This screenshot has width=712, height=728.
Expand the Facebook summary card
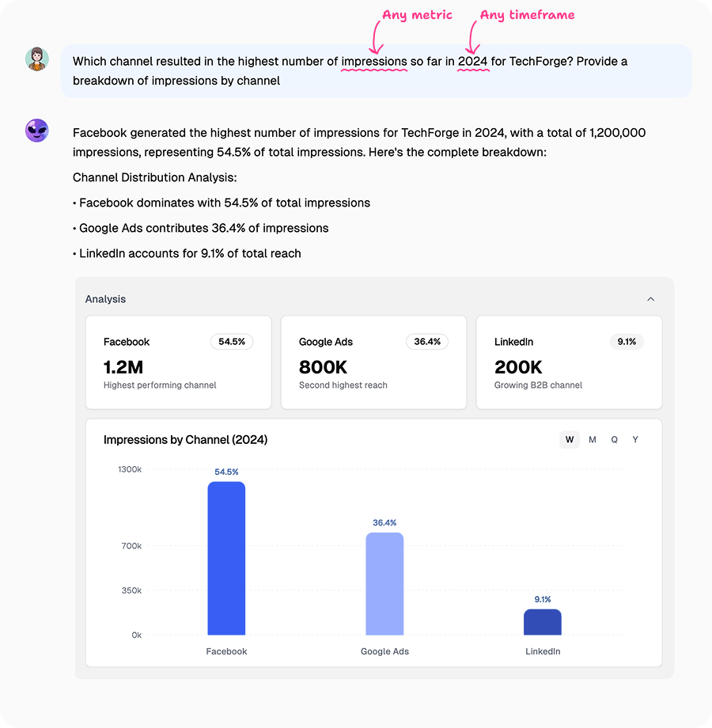(178, 362)
